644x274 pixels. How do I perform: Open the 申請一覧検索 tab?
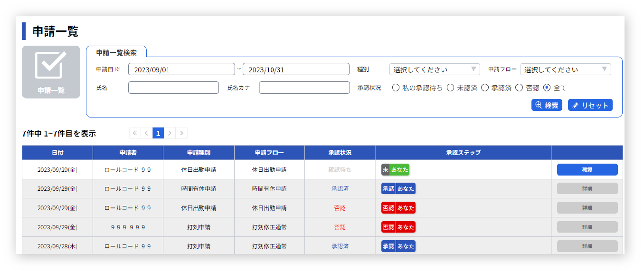[x=116, y=52]
